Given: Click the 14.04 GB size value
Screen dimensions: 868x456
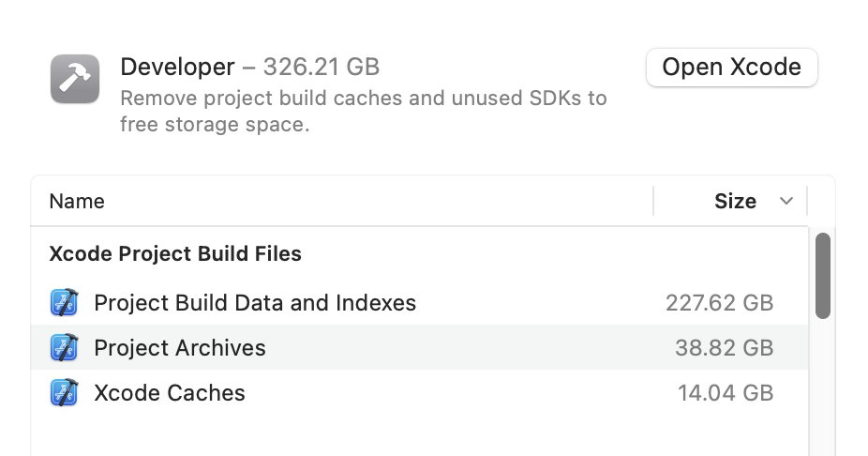Looking at the screenshot, I should click(725, 392).
